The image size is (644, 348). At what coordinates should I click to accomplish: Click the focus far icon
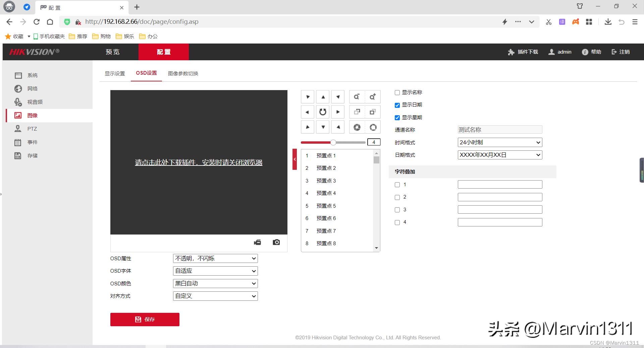372,112
